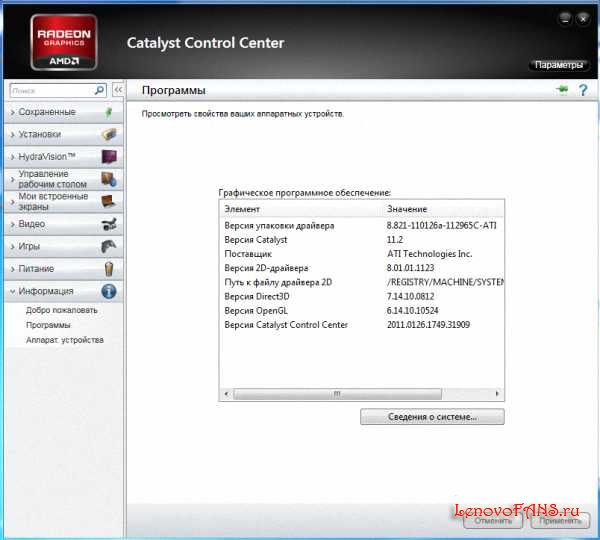Click the Сведения о системе button

(x=432, y=417)
